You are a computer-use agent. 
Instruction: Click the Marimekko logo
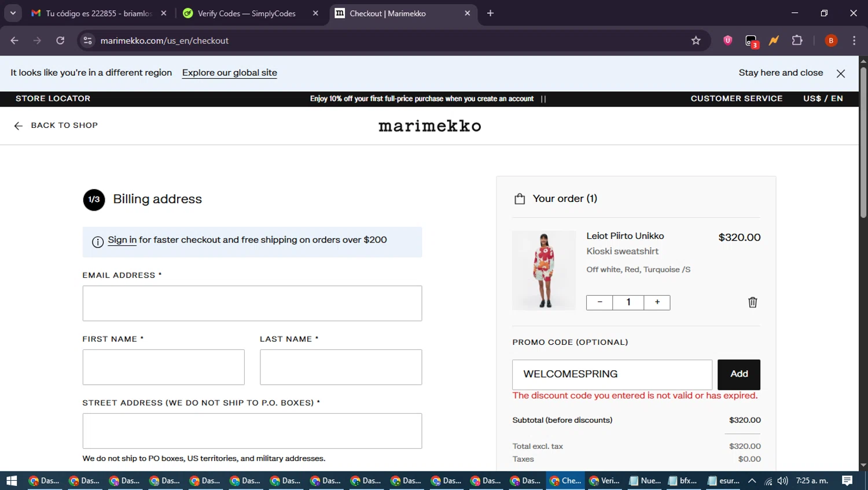(x=429, y=126)
